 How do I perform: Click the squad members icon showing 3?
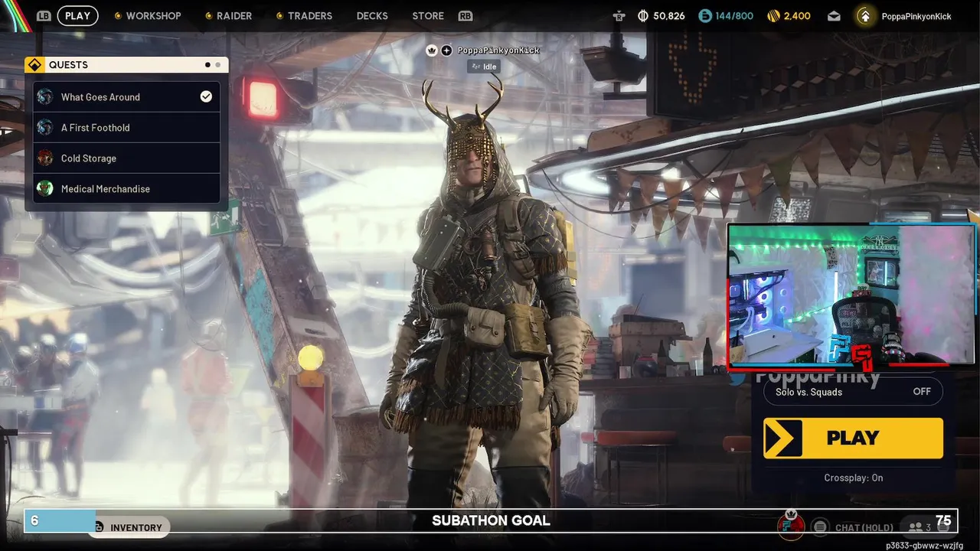[915, 527]
